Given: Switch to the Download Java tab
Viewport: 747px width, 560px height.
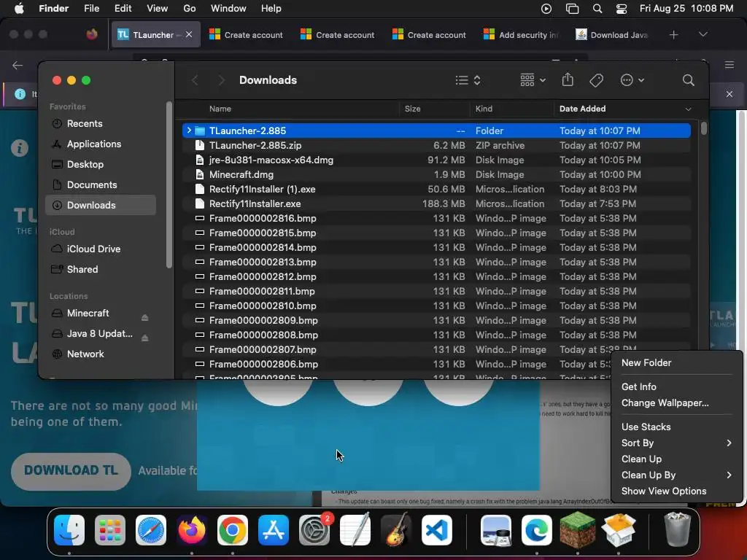Looking at the screenshot, I should tap(613, 35).
